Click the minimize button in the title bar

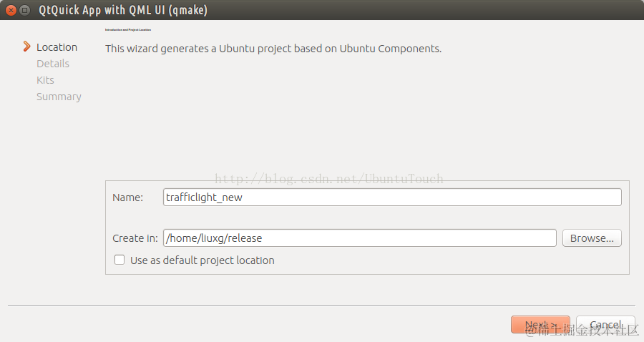(25, 10)
